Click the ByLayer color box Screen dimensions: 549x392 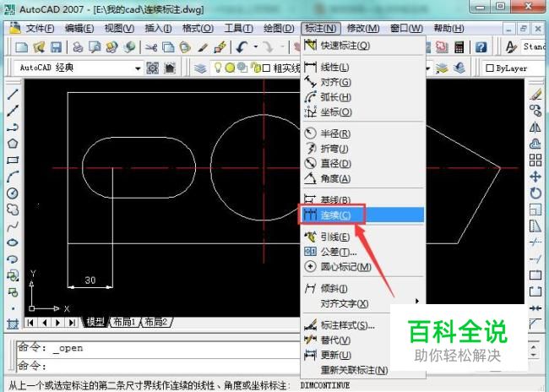tap(490, 68)
